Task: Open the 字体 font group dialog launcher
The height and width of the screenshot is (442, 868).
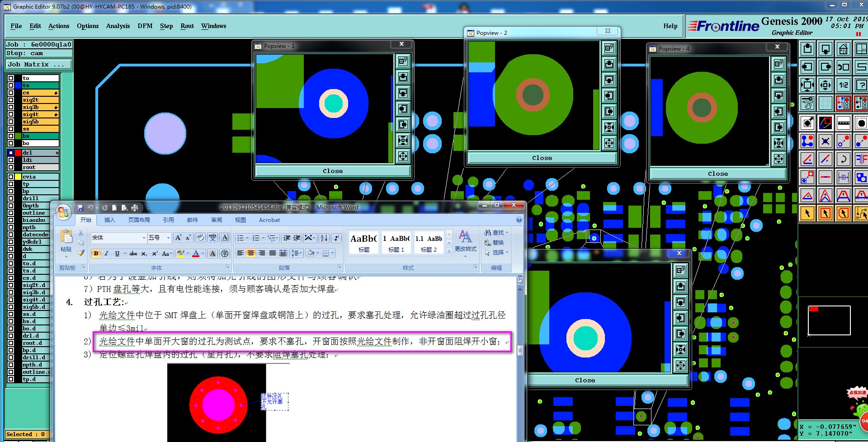Action: click(x=228, y=267)
